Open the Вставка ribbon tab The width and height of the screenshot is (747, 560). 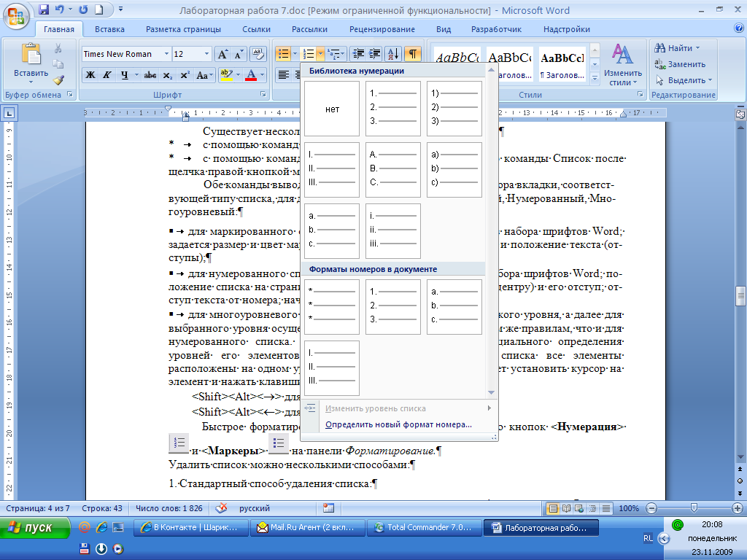tap(109, 29)
